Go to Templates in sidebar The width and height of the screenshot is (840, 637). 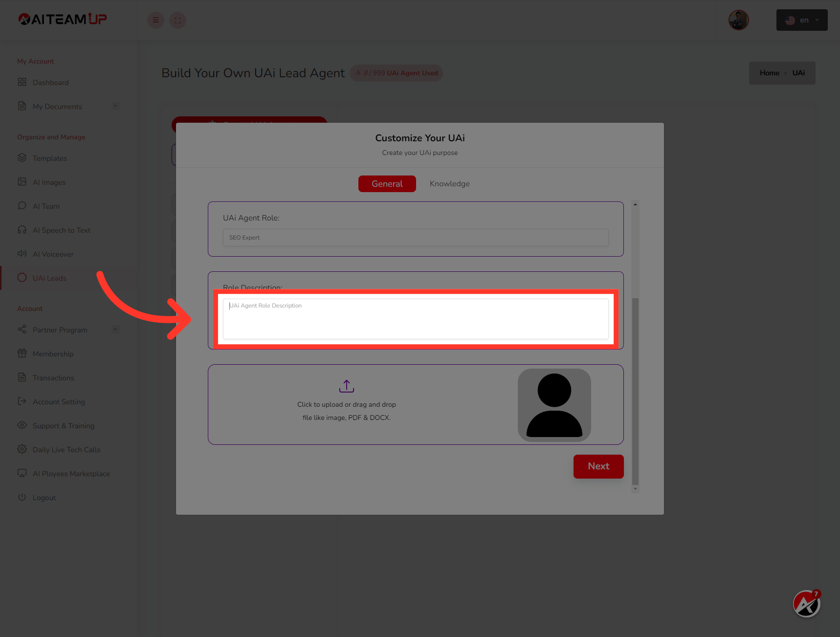point(49,158)
